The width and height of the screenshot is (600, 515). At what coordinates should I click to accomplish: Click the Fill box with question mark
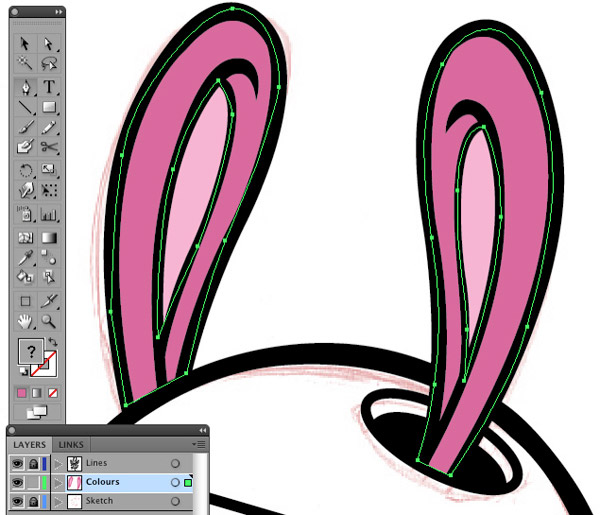31,352
